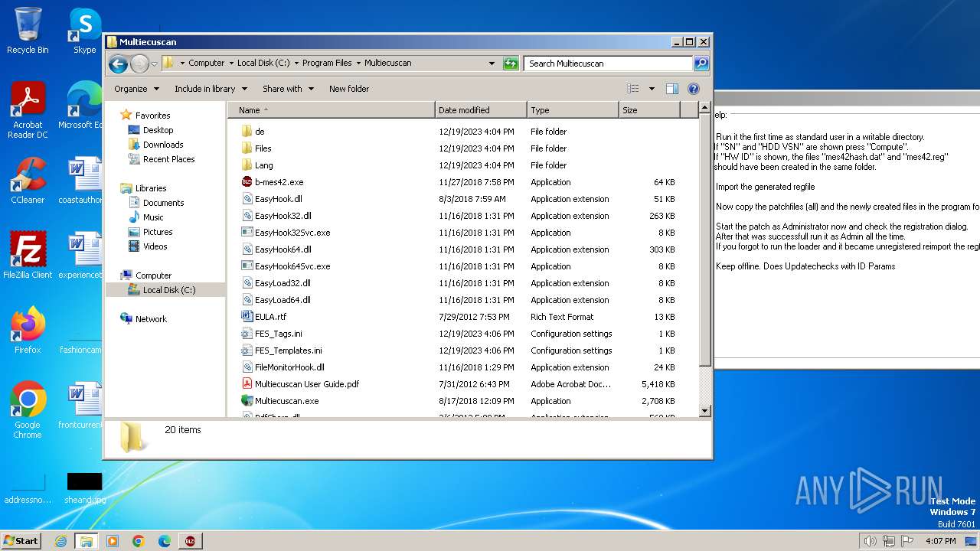Click Chrome icon in taskbar

pyautogui.click(x=139, y=541)
